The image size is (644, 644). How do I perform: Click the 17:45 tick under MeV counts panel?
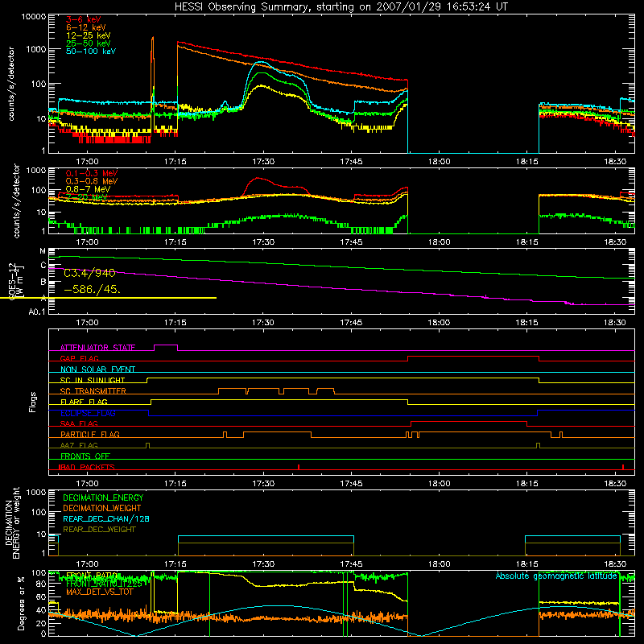[x=351, y=242]
